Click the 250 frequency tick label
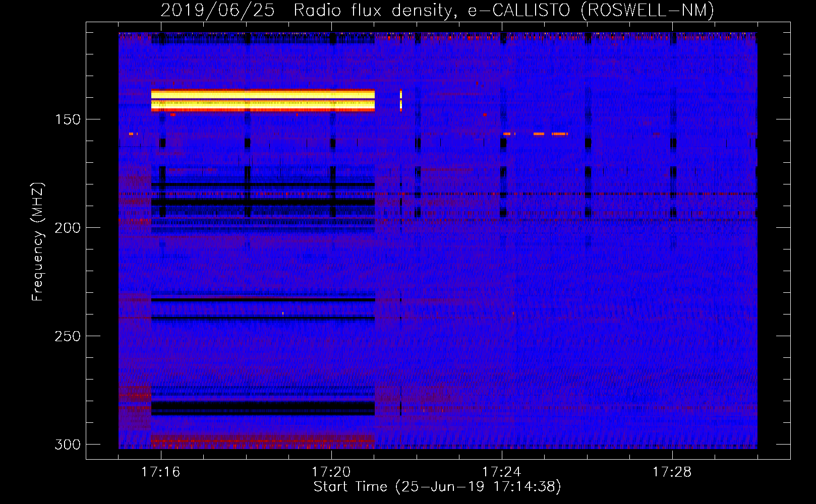 pos(68,336)
